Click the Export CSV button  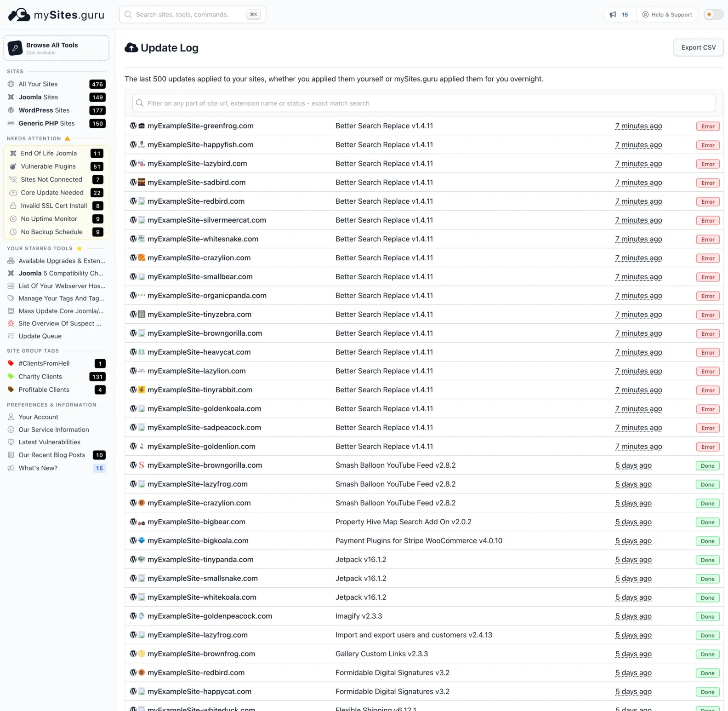(698, 47)
